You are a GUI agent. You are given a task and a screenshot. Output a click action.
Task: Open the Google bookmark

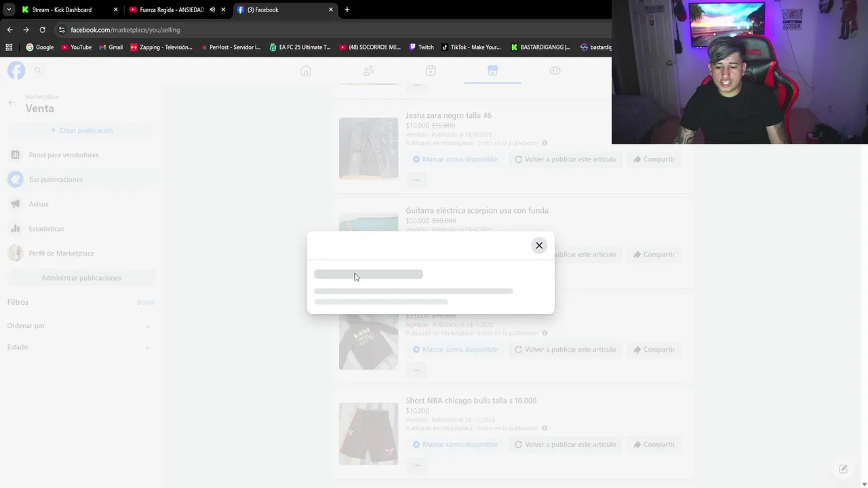tap(39, 47)
